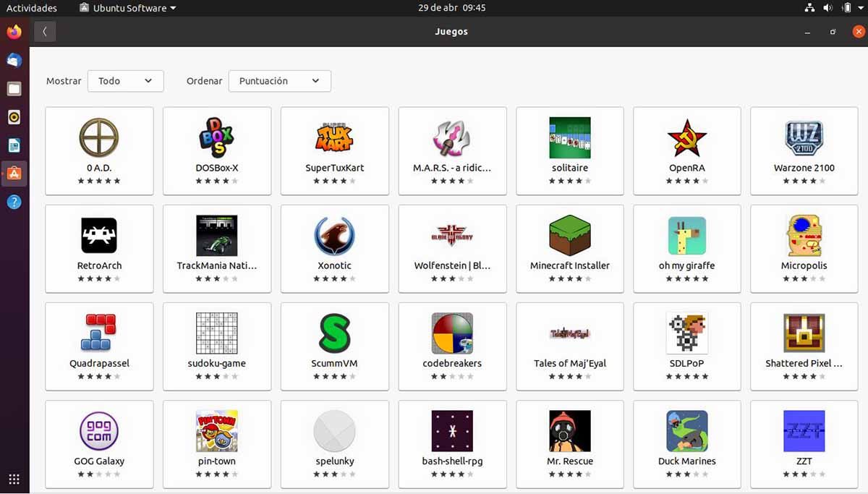Open the OpenRA red star icon
This screenshot has height=494, width=868.
(x=687, y=137)
